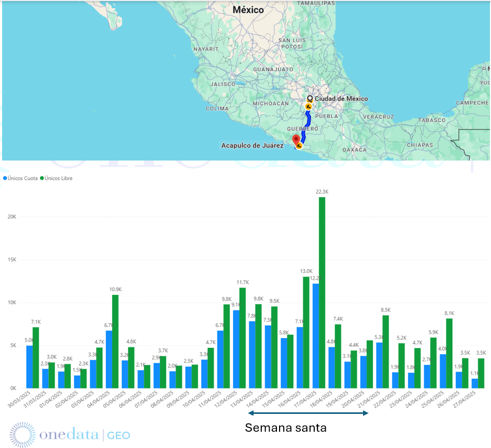Toggle the Únicos Libre legend series label
Image resolution: width=491 pixels, height=448 pixels.
click(59, 178)
